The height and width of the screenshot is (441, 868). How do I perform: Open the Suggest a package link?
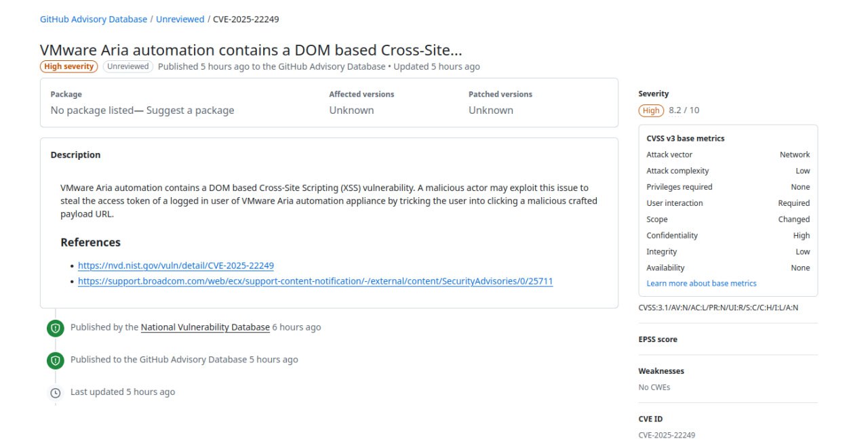point(190,110)
